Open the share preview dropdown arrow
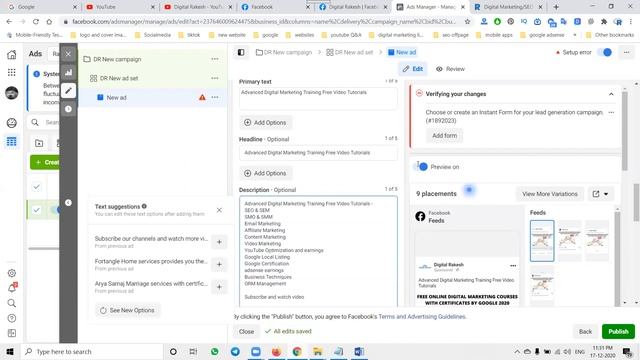The width and height of the screenshot is (640, 360). pos(606,194)
